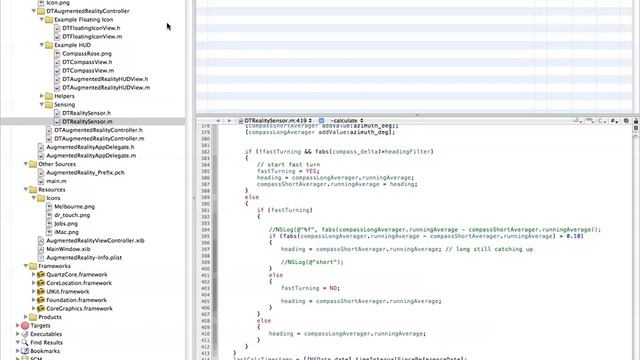Select DTAugmentedRealityHUDView.h

click(105, 79)
